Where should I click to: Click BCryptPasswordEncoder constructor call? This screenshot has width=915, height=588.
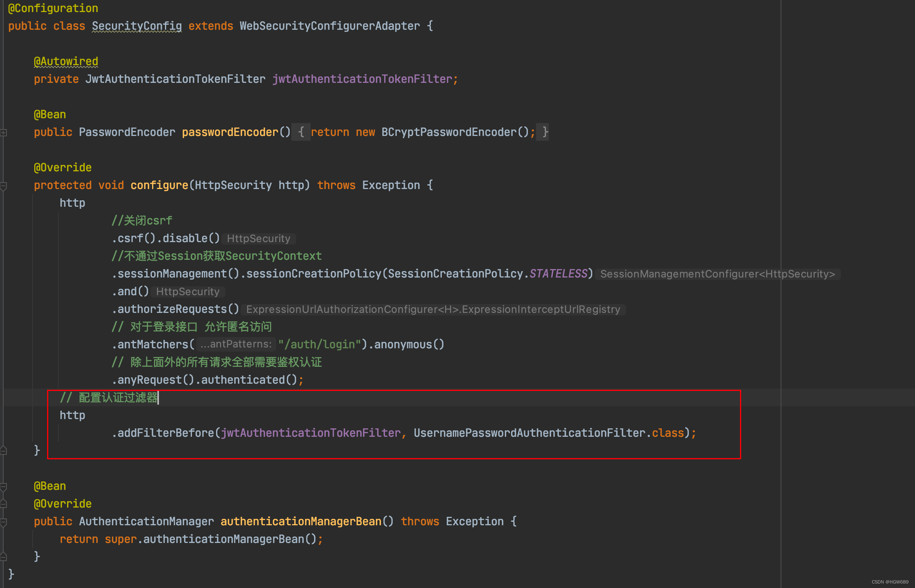pyautogui.click(x=455, y=132)
